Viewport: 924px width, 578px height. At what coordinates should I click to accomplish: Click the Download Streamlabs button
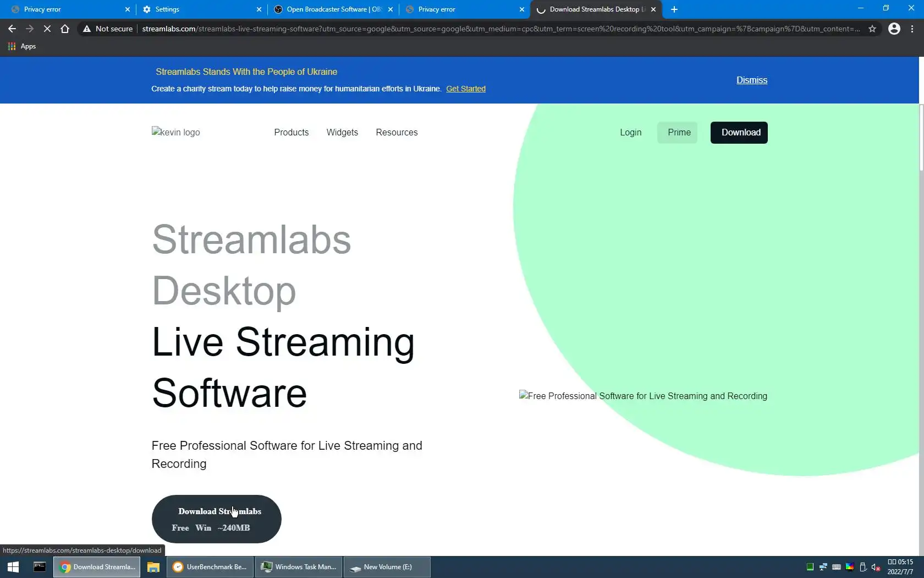pos(217,519)
